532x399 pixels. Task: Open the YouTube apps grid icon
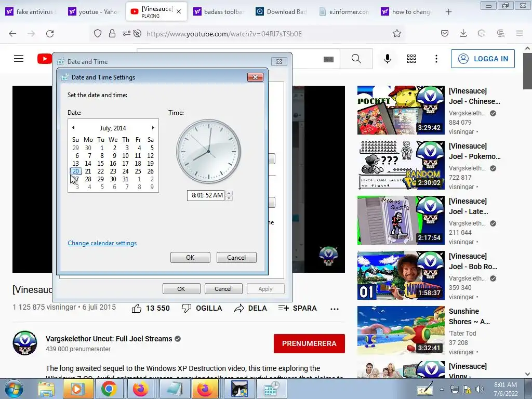[411, 59]
